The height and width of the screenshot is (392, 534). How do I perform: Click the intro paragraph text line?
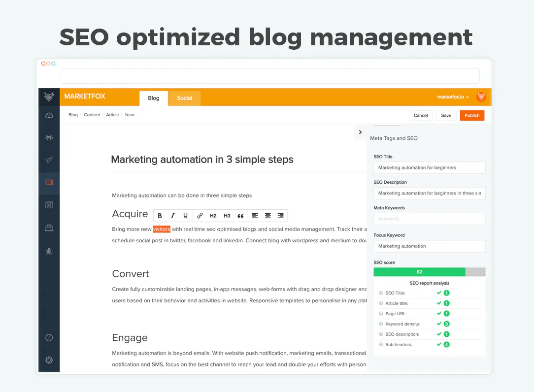[x=182, y=196]
